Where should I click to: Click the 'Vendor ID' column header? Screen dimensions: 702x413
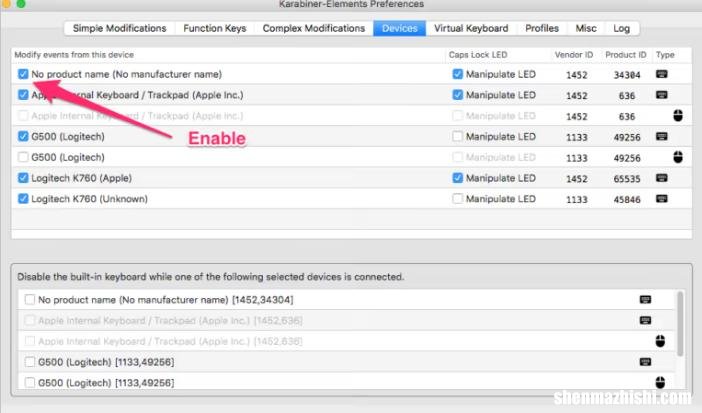[574, 55]
